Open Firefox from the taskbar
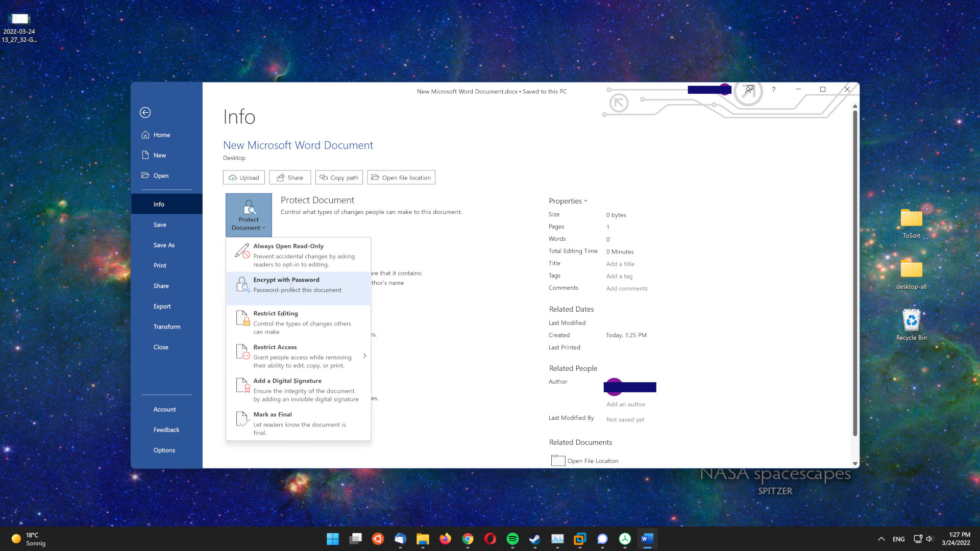Screen dimensions: 980x551 coord(445,539)
